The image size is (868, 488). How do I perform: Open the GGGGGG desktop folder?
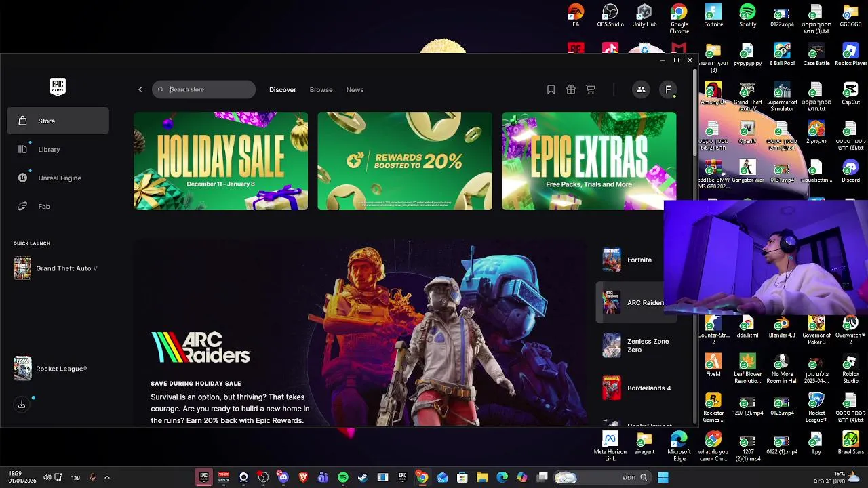point(850,16)
